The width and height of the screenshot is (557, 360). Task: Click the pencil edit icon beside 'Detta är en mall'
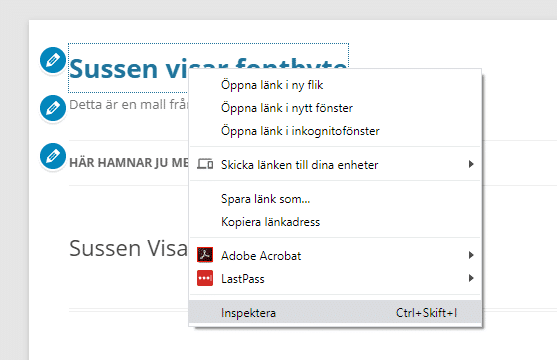click(53, 108)
